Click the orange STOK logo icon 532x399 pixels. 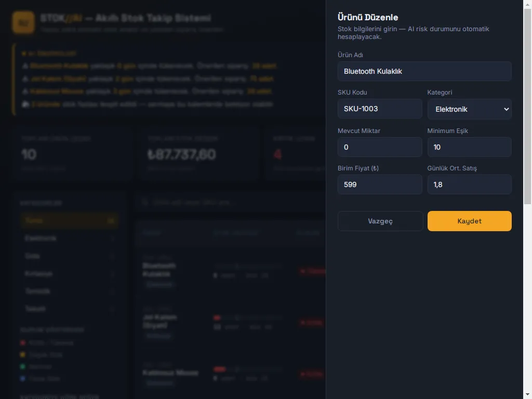pos(23,22)
